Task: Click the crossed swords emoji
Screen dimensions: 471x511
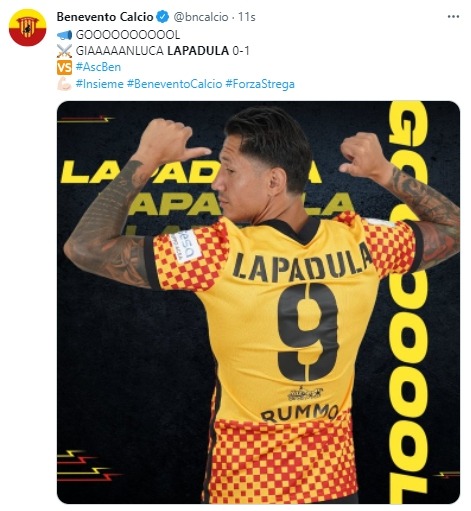Action: coord(64,51)
